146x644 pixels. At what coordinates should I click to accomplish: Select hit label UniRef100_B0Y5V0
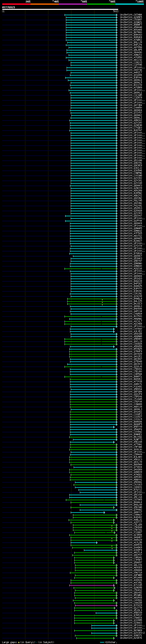coord(131,316)
